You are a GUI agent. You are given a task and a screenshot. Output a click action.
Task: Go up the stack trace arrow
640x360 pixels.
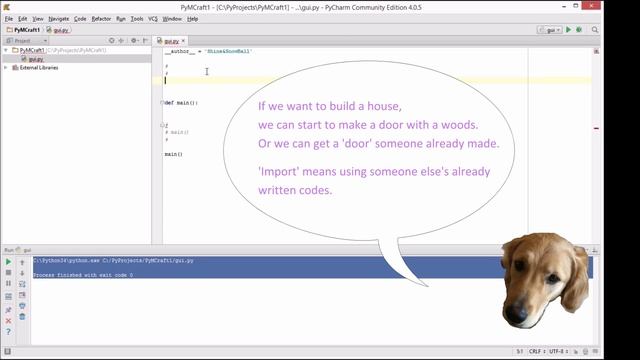(x=22, y=262)
